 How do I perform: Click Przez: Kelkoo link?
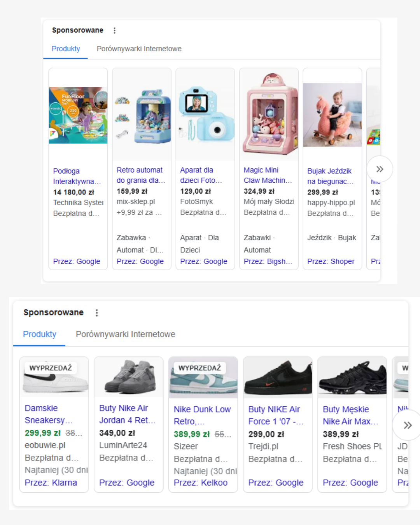(x=201, y=483)
